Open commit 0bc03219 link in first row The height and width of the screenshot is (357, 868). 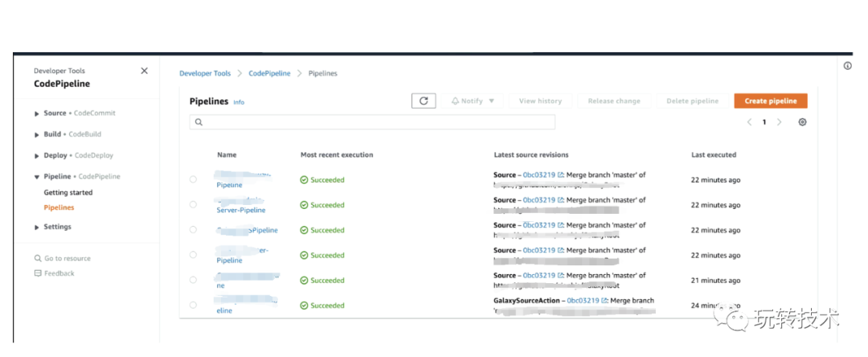pyautogui.click(x=539, y=175)
